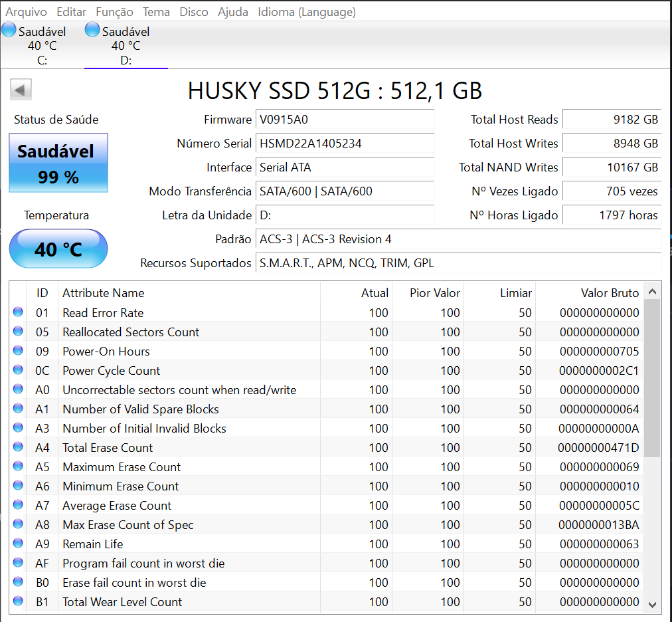This screenshot has height=622, width=672.
Task: Click the status icon for Max Erase Count of Spec
Action: (x=18, y=524)
